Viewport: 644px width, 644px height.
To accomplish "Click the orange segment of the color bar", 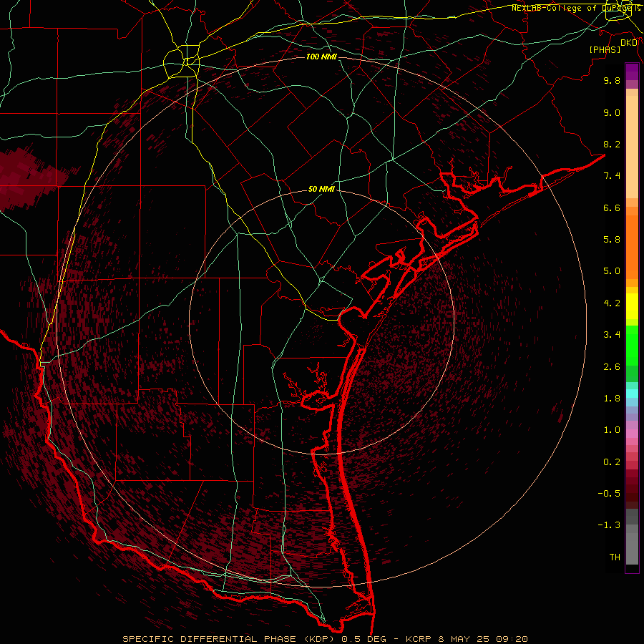I will [632, 246].
